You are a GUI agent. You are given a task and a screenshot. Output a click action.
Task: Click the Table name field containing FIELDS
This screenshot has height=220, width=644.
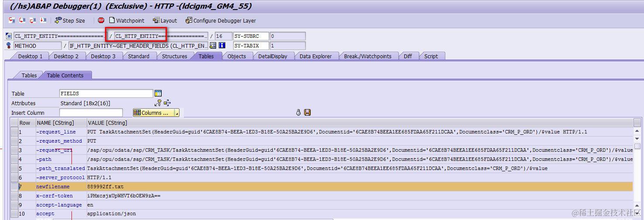pyautogui.click(x=106, y=93)
